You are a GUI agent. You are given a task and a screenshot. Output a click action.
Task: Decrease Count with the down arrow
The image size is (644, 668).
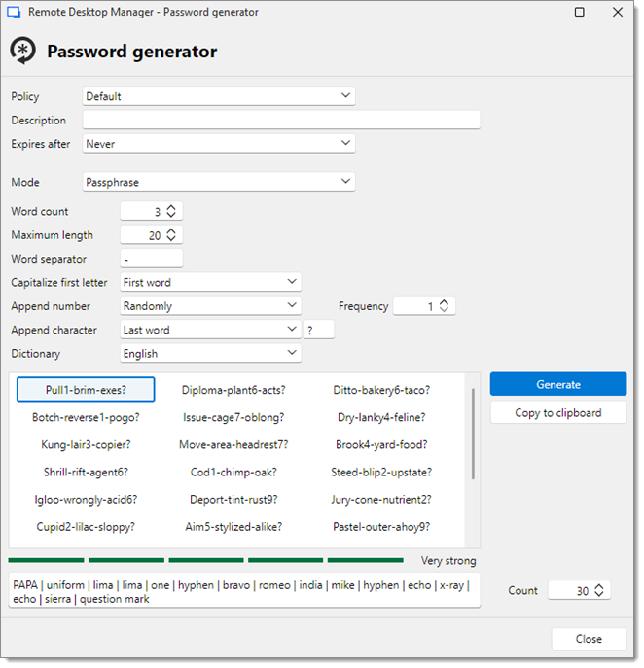[599, 594]
